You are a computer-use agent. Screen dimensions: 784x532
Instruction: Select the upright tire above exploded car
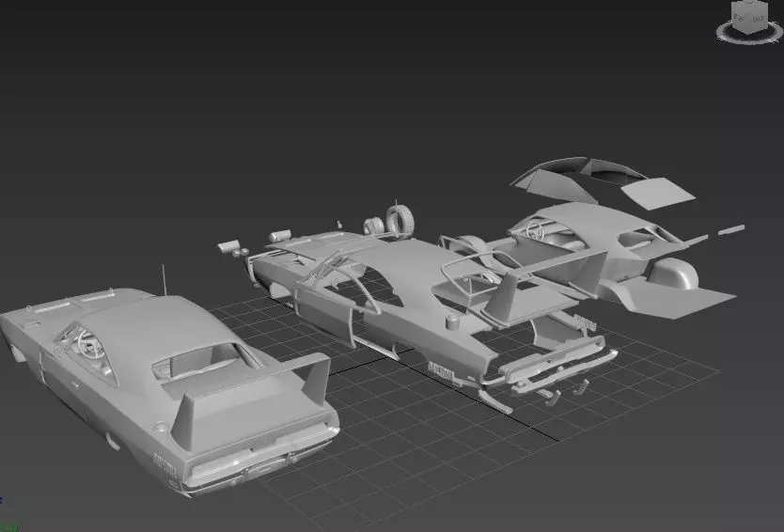point(400,220)
